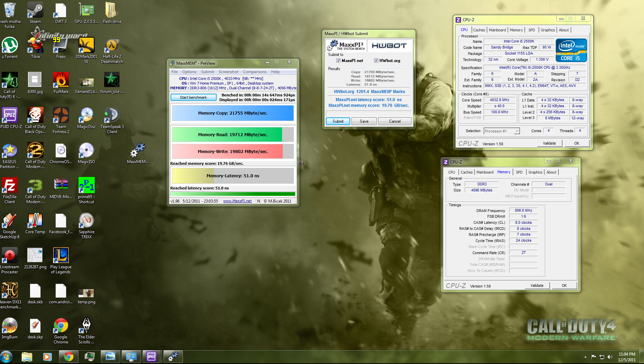Screen dimensions: 644x364
Task: Open the Tibia game icon
Action: [x=35, y=48]
